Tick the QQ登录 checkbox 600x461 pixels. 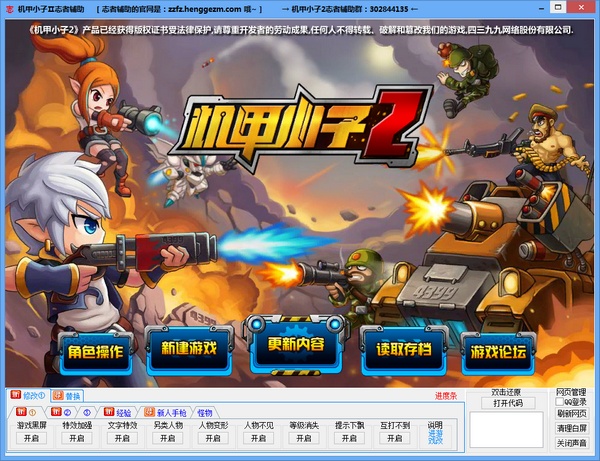tap(560, 401)
